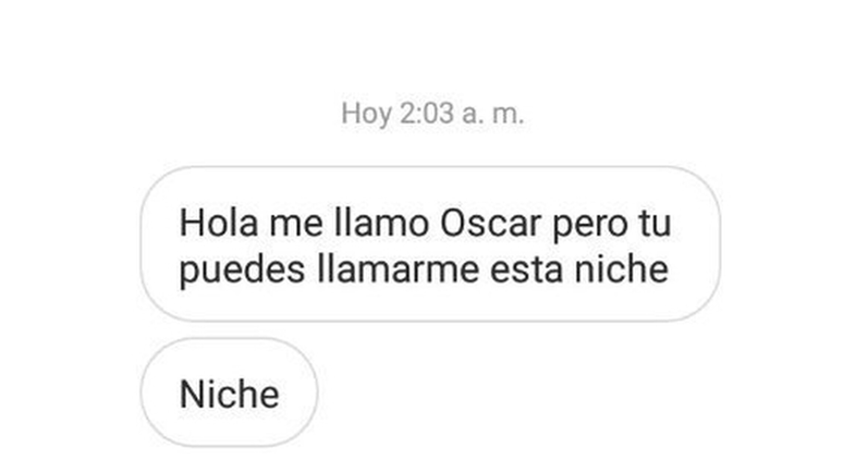Tap the "2:03" time in the timestamp

click(427, 113)
